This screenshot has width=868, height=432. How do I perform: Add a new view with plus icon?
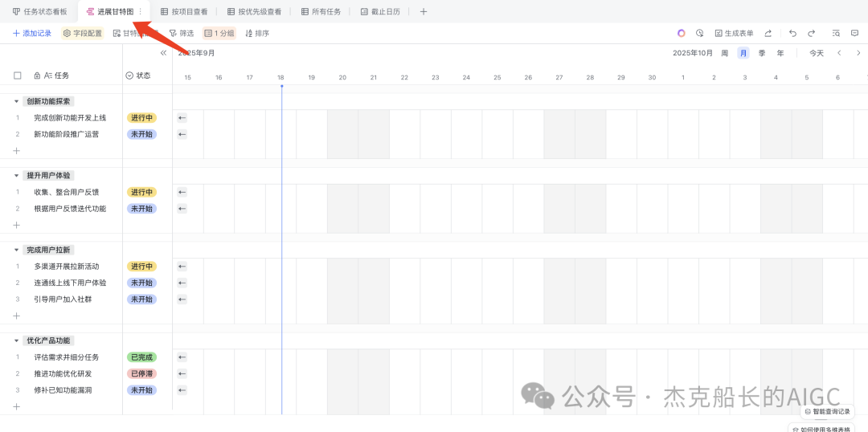point(424,11)
